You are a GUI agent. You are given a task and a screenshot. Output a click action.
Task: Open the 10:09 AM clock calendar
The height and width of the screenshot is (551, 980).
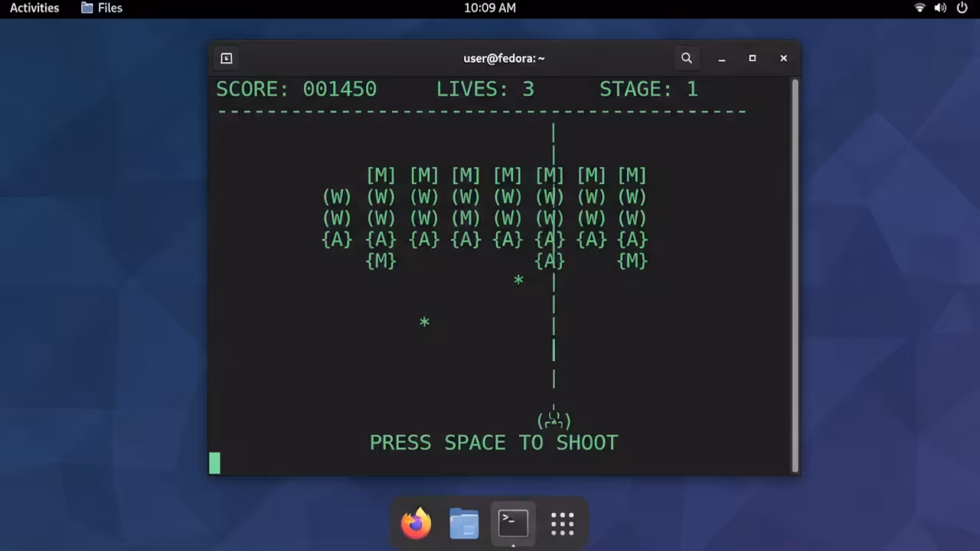pyautogui.click(x=490, y=8)
